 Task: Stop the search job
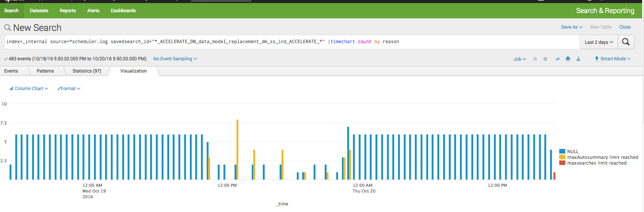pyautogui.click(x=545, y=59)
